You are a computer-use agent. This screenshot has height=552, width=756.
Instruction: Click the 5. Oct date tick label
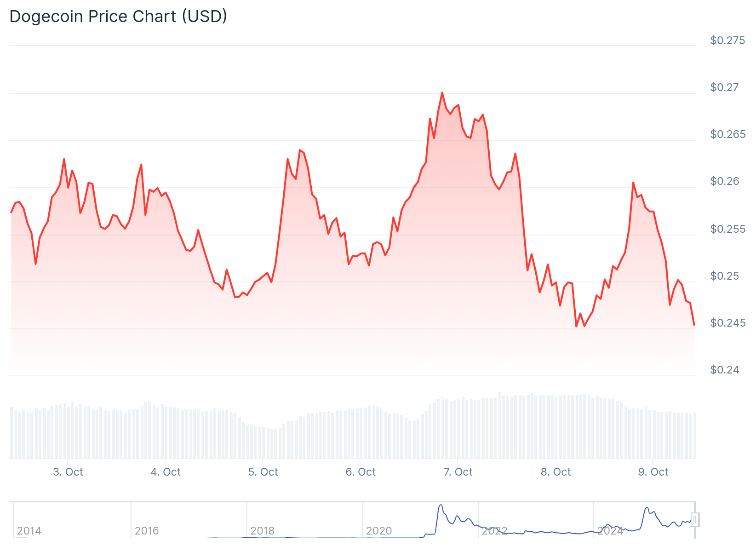pyautogui.click(x=263, y=472)
